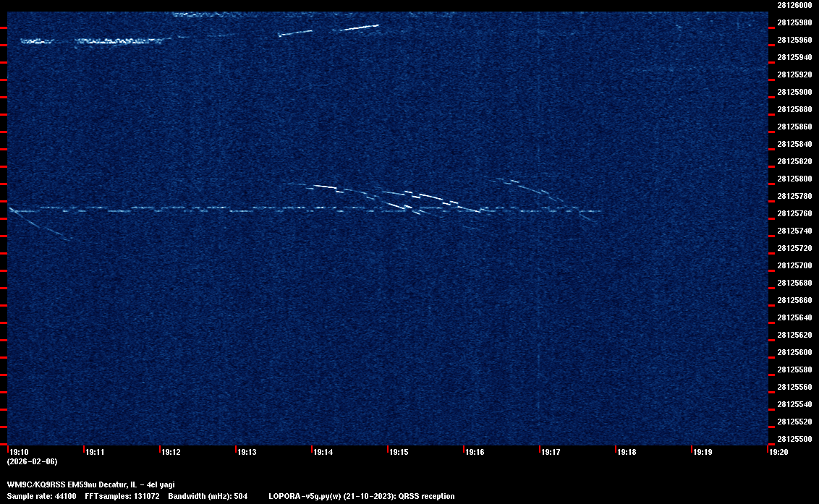
Task: Select the 19:13 time marker
Action: click(x=247, y=452)
